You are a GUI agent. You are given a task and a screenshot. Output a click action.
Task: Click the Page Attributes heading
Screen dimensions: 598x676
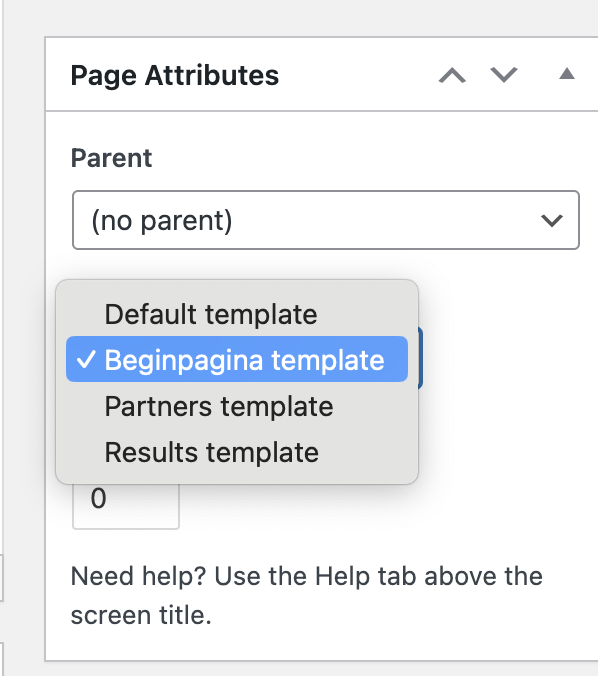[x=175, y=76]
